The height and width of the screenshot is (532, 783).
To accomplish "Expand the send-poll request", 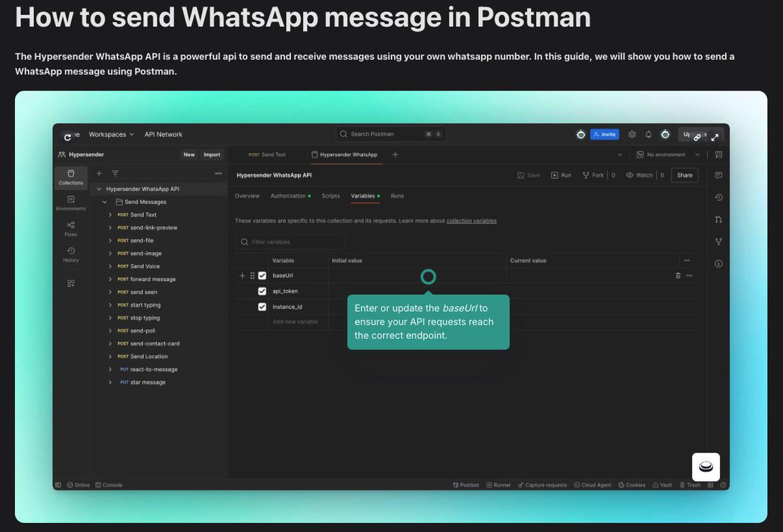I will coord(110,331).
